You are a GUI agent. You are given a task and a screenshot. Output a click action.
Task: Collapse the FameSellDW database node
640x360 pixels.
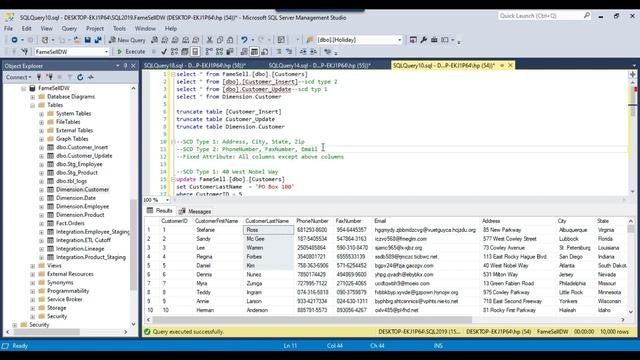pos(23,88)
